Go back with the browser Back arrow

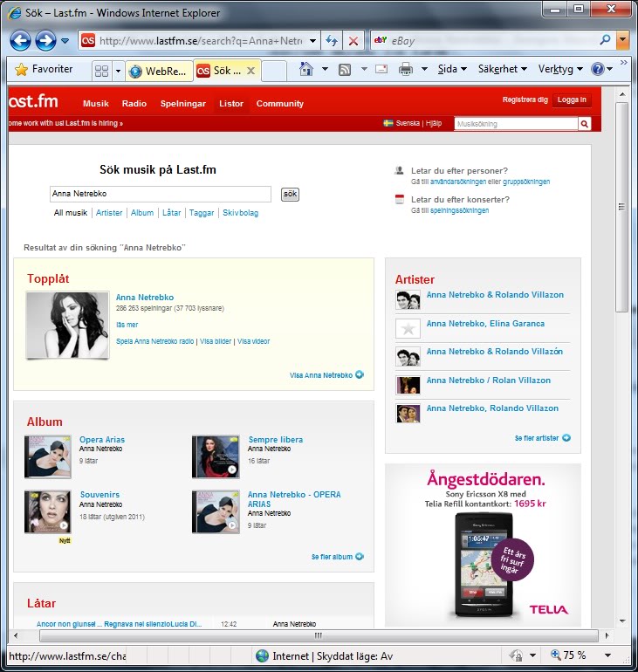[x=20, y=41]
